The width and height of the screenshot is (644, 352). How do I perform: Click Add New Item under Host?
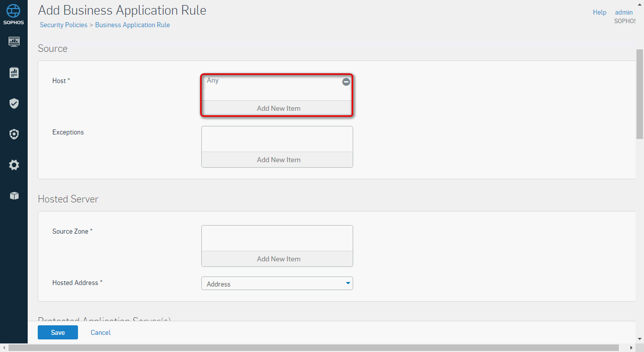pos(277,108)
